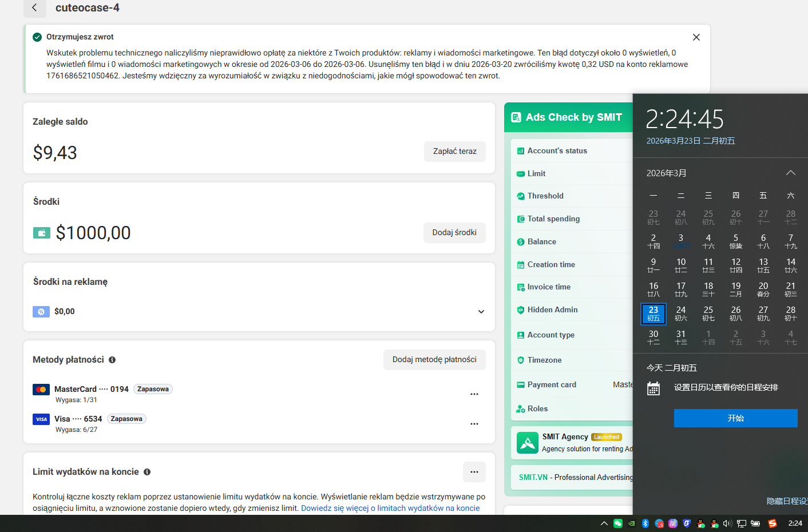Click the Bluetooth icon in system tray
Viewport: 808px width, 532px height.
point(645,523)
